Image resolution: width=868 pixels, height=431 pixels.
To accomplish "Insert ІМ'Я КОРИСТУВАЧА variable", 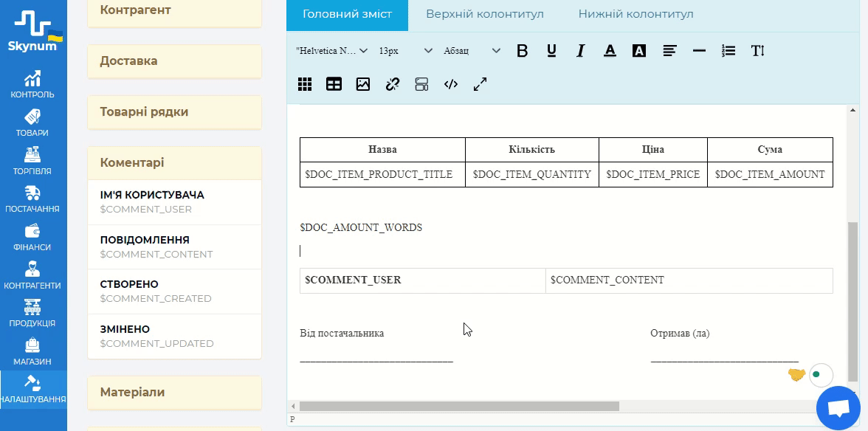I will pyautogui.click(x=174, y=202).
